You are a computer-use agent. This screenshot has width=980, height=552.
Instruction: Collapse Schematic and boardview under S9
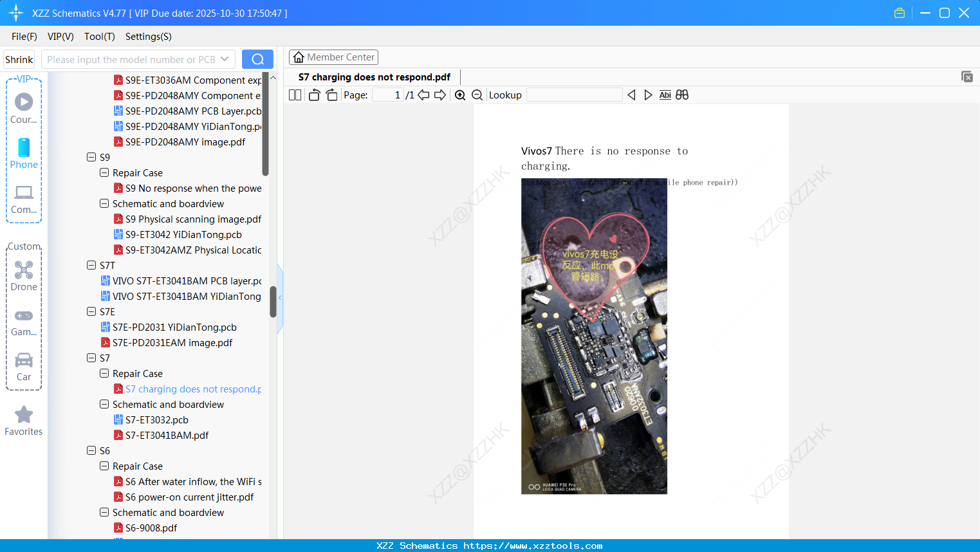[104, 203]
